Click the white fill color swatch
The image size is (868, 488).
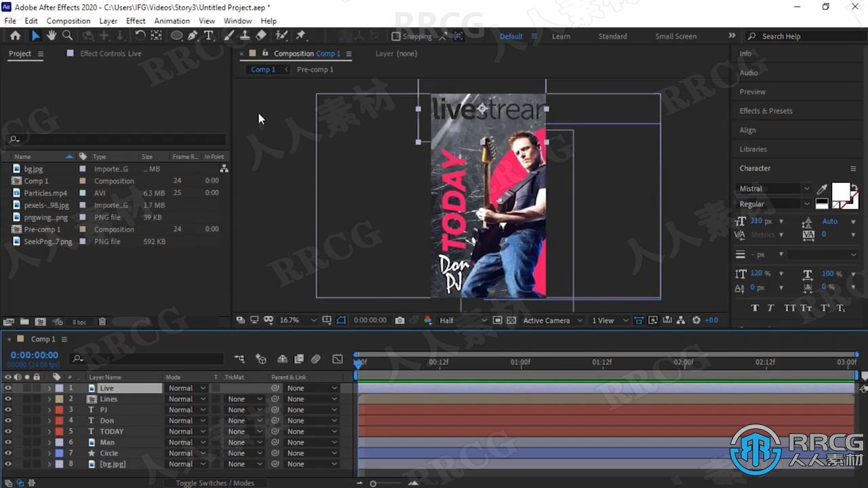click(841, 192)
